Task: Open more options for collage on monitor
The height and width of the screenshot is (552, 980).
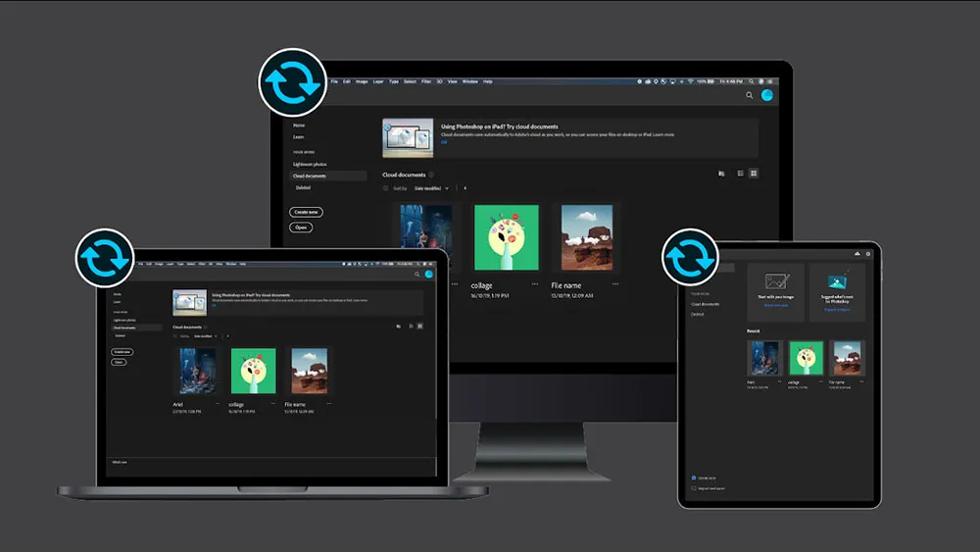Action: pyautogui.click(x=535, y=284)
